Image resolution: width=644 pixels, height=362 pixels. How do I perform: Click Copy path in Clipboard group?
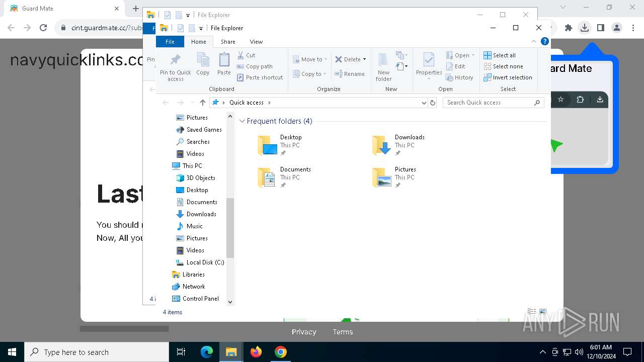click(x=255, y=66)
